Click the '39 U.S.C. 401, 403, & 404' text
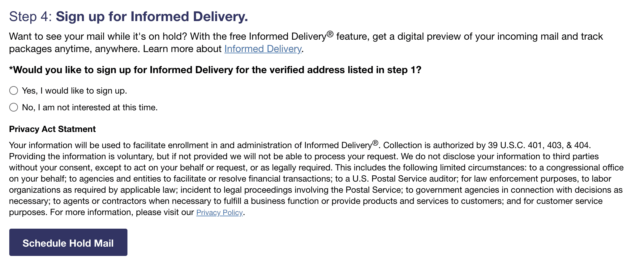Screen dimensions: 644x277 [539, 145]
